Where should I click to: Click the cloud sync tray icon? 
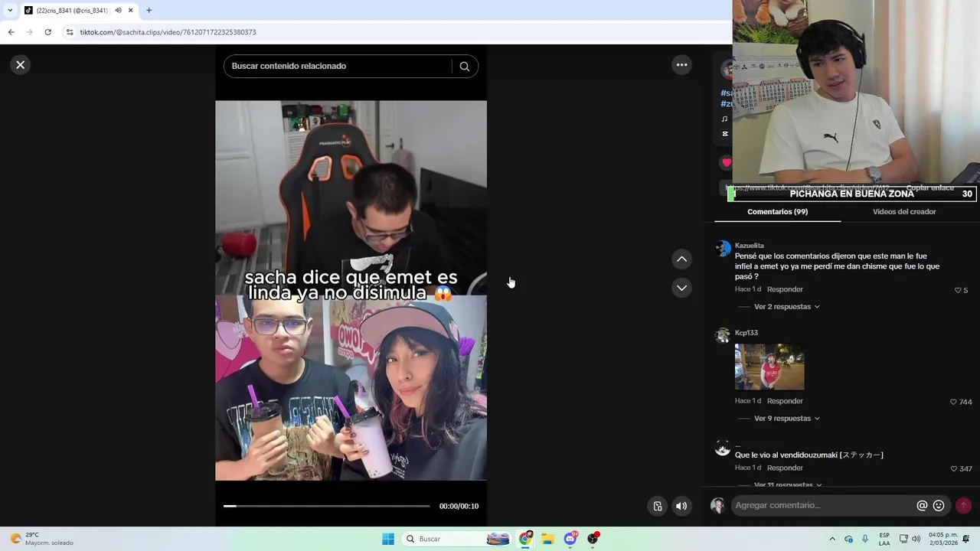[x=848, y=539]
